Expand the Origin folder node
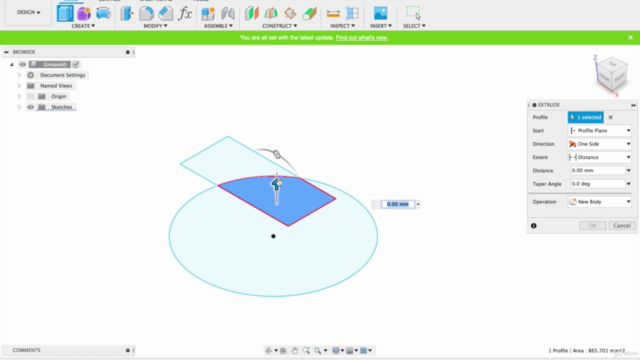 [19, 96]
